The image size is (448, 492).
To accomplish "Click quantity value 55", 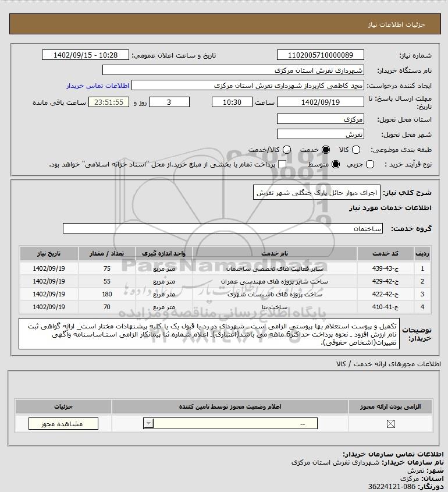I will coord(107,281).
